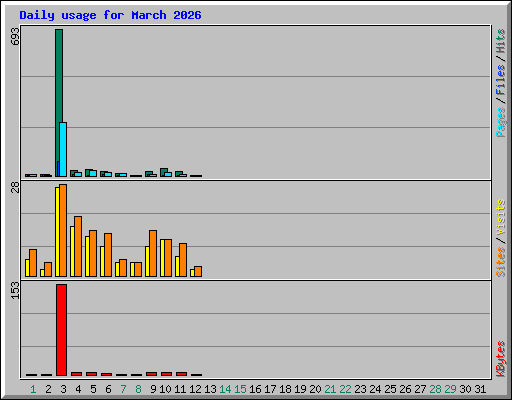Click the 153 KBytes scale value
The image size is (512, 400).
(x=15, y=291)
